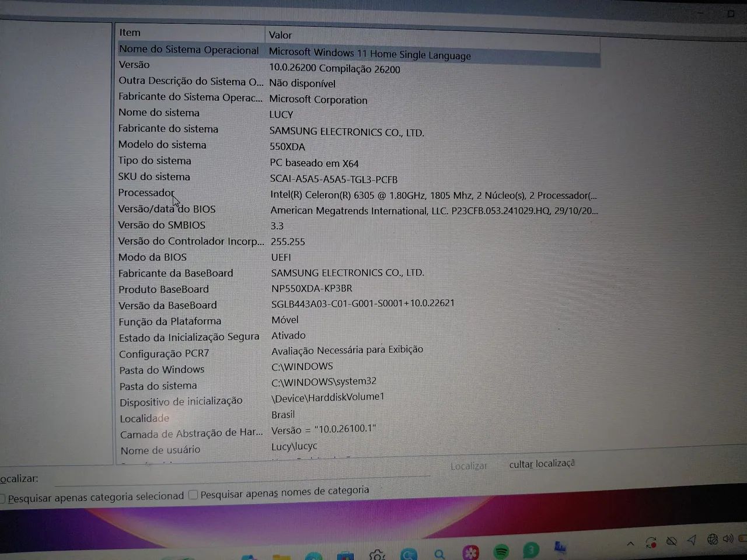
Task: Open Spotify from the taskbar
Action: (501, 551)
